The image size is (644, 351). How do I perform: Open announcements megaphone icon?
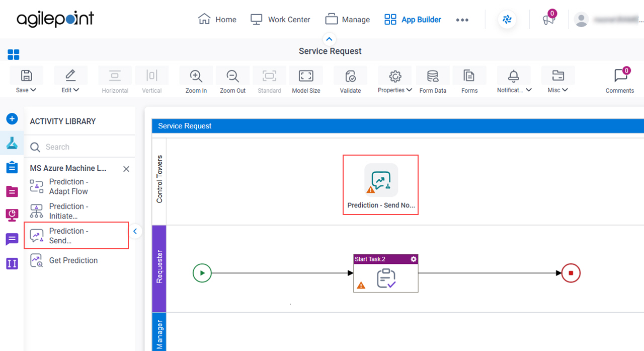(x=548, y=19)
